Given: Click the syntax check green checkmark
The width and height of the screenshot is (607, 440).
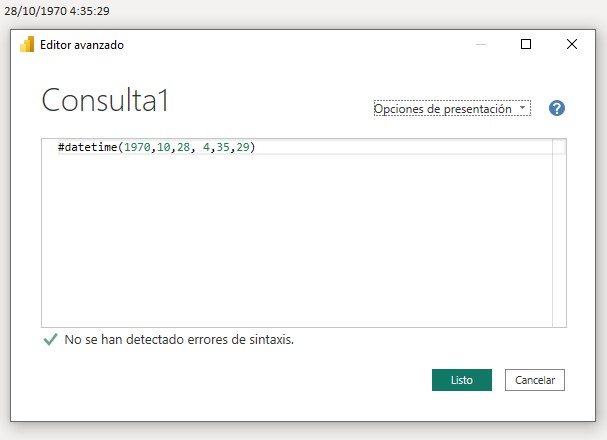Looking at the screenshot, I should tap(51, 339).
